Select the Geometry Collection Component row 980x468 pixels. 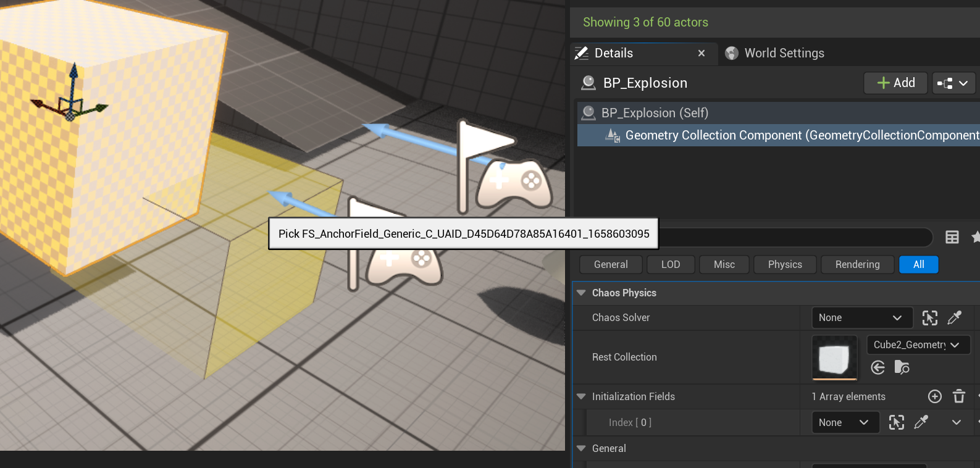tap(778, 135)
